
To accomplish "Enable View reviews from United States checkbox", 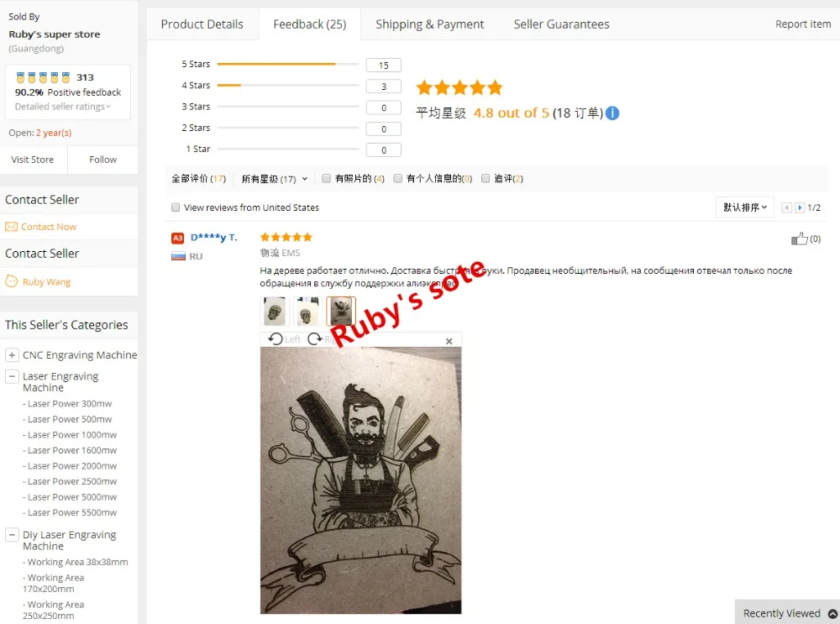I will tap(176, 207).
